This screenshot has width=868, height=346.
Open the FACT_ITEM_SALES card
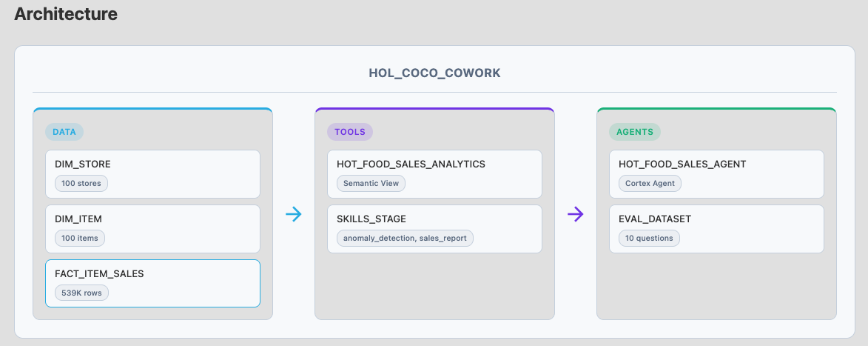pos(152,283)
